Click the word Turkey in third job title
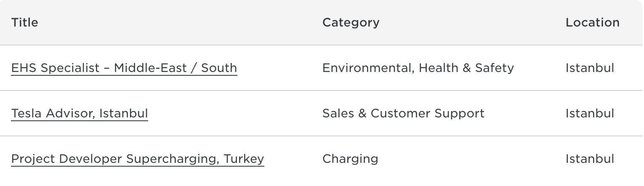The image size is (644, 186). 244,159
